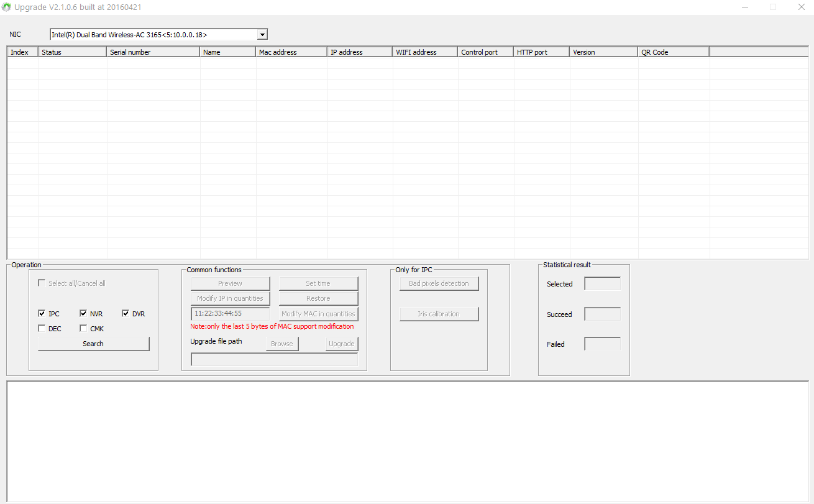
Task: Uncheck the NVR checkbox
Action: tap(83, 314)
